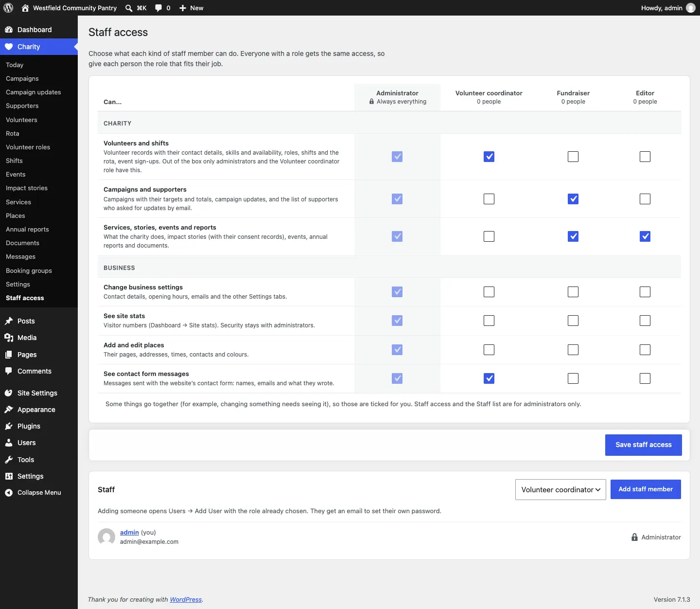Screen dimensions: 700x609
Task: Open Impact stories in the Charity menu
Action: click(x=27, y=188)
